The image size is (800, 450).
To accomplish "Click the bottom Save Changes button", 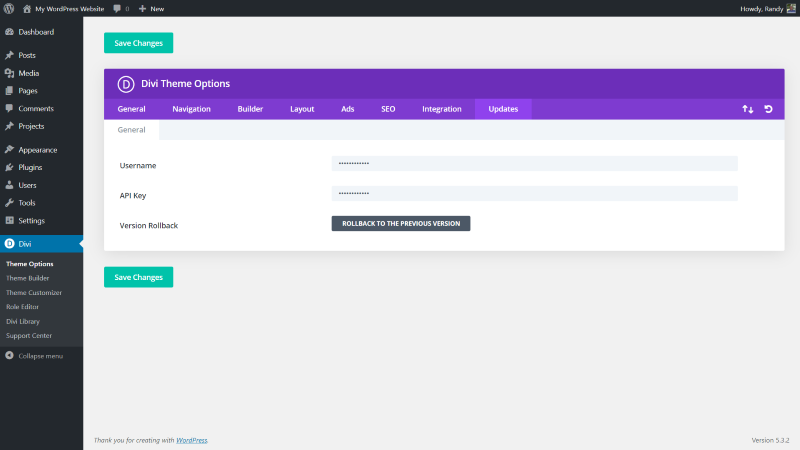I will click(x=138, y=277).
